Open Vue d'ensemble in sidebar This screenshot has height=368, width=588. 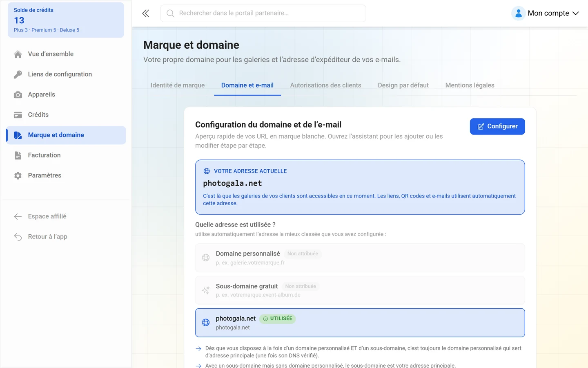pyautogui.click(x=66, y=54)
